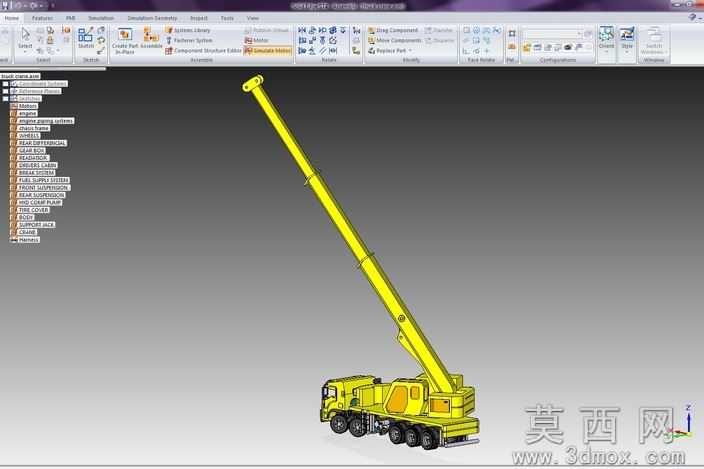
Task: Open the Select tool dropdown arrow
Action: pyautogui.click(x=25, y=52)
